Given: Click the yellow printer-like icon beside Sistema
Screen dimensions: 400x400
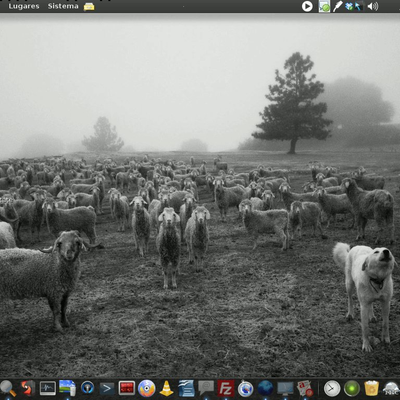Looking at the screenshot, I should (89, 6).
